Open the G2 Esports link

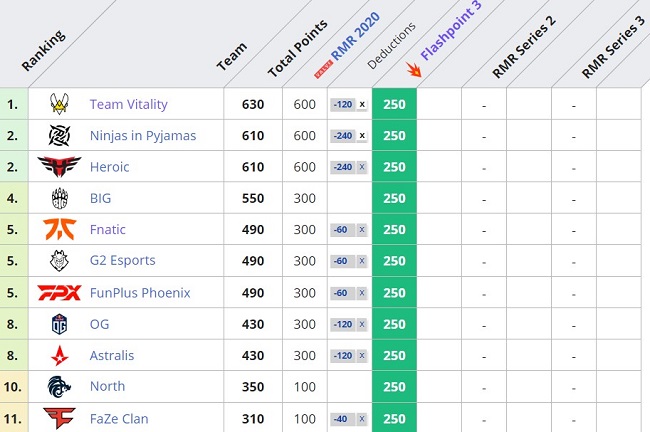tap(123, 260)
